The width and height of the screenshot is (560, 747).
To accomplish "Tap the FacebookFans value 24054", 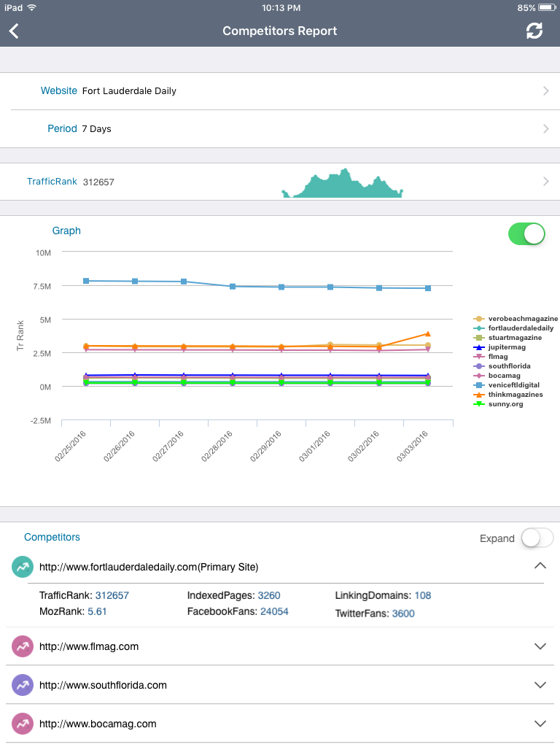I will (274, 612).
